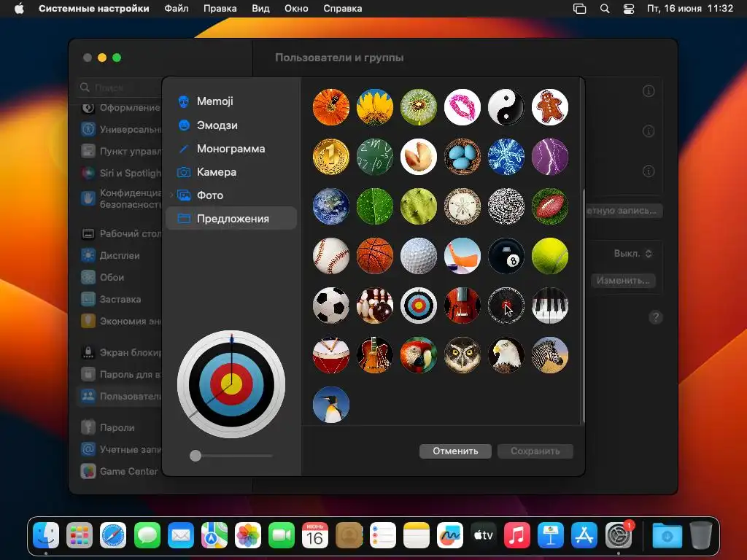Choose the blue eggs nest picture

[x=462, y=157]
